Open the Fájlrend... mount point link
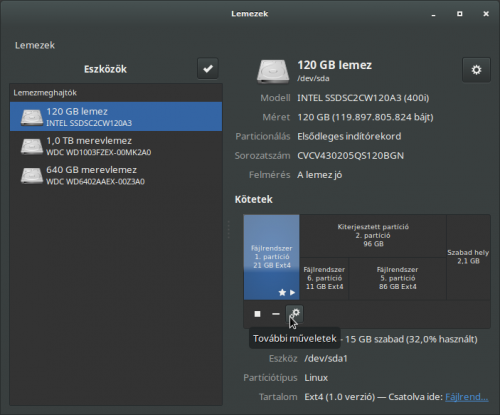The height and width of the screenshot is (415, 500). coord(467,397)
